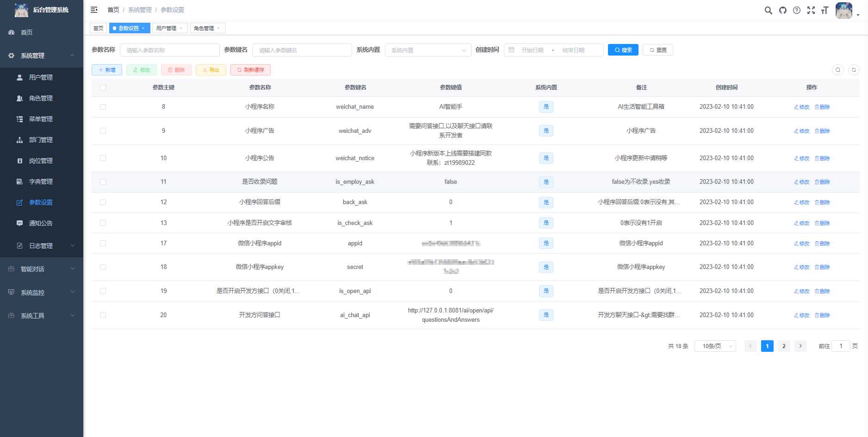
Task: Open the help question mark icon
Action: pyautogui.click(x=797, y=10)
